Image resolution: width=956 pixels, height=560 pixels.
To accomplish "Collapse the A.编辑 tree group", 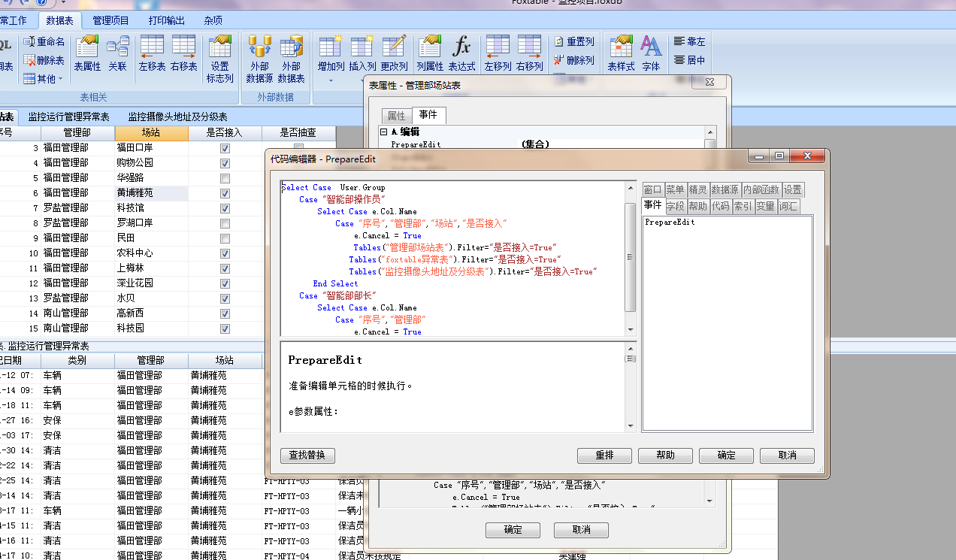I will coord(383,132).
